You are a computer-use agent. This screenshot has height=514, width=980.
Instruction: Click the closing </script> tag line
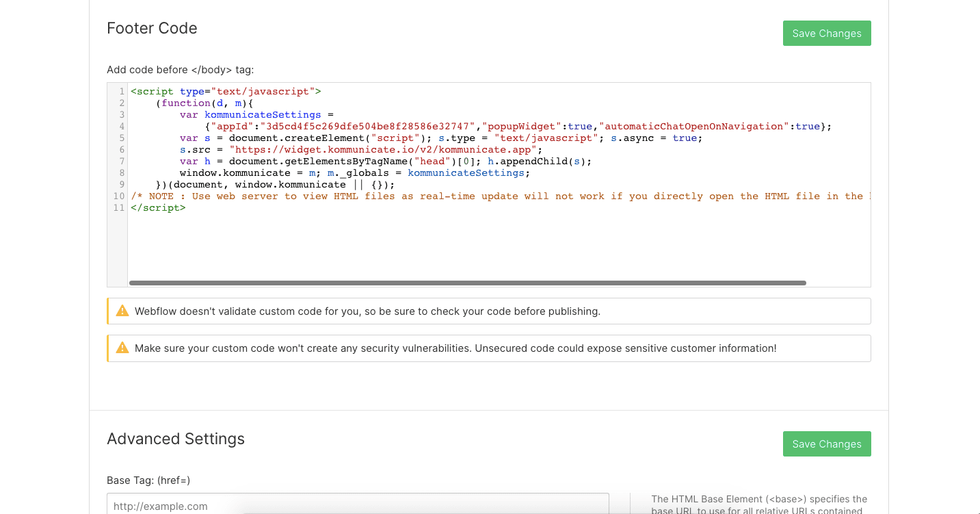[158, 207]
